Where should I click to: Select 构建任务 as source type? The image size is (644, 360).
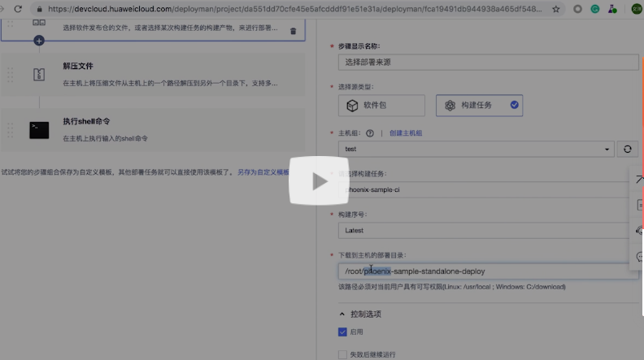tap(479, 106)
